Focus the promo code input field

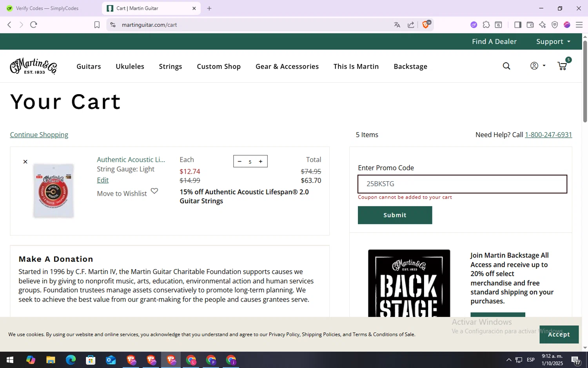pyautogui.click(x=462, y=184)
